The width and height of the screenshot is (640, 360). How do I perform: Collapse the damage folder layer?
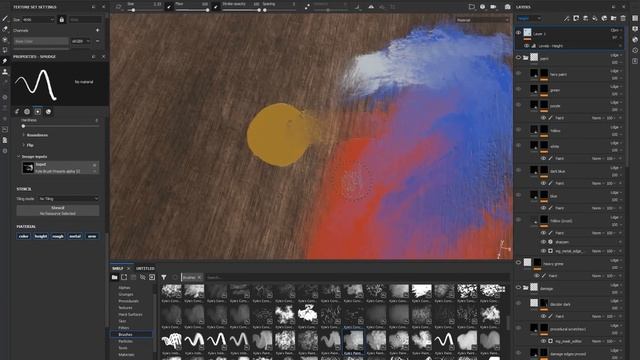tap(526, 288)
